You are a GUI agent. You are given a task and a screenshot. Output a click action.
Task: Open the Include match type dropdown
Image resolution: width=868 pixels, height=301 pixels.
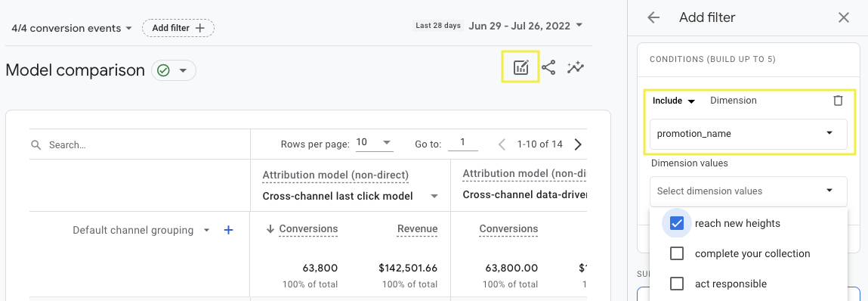(673, 101)
